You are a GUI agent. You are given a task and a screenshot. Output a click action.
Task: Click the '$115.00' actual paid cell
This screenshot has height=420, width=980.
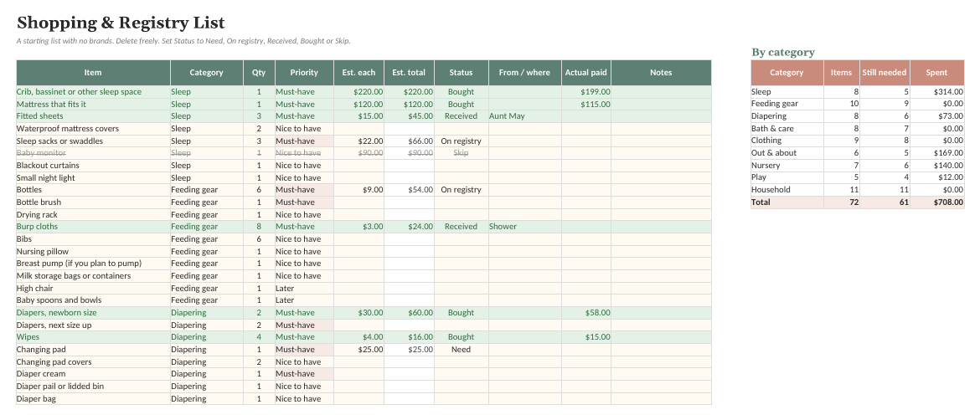pyautogui.click(x=586, y=105)
